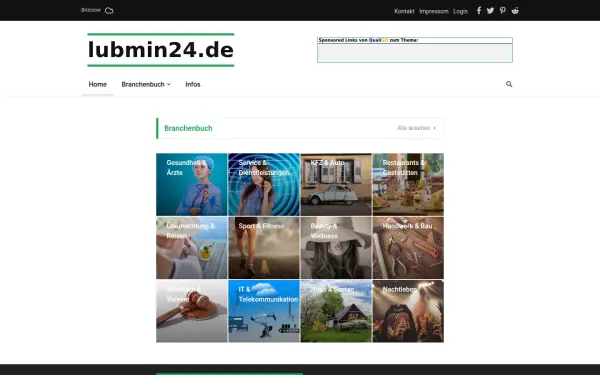
Task: Open the Kontakt link
Action: pos(404,11)
